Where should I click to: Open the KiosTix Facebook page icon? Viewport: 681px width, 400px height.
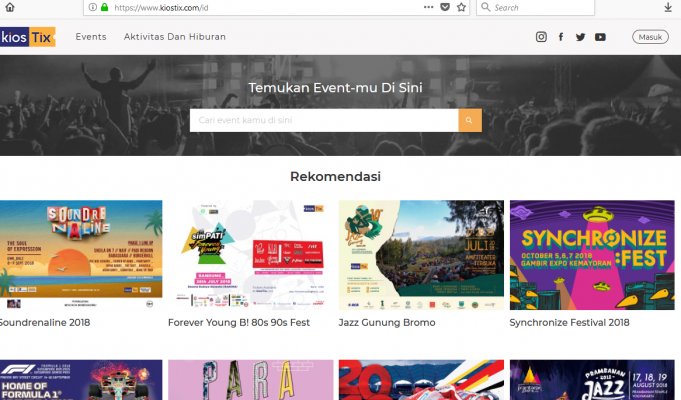coord(561,37)
